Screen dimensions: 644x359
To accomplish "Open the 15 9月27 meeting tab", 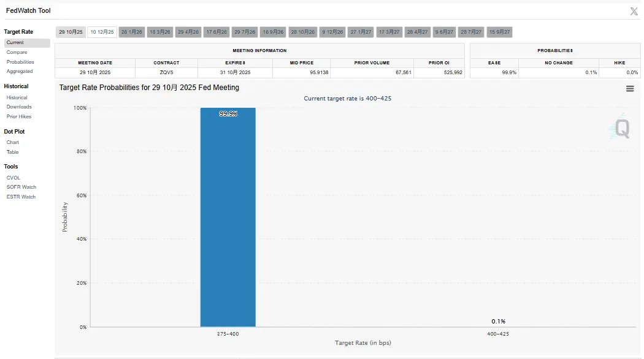I will point(499,32).
